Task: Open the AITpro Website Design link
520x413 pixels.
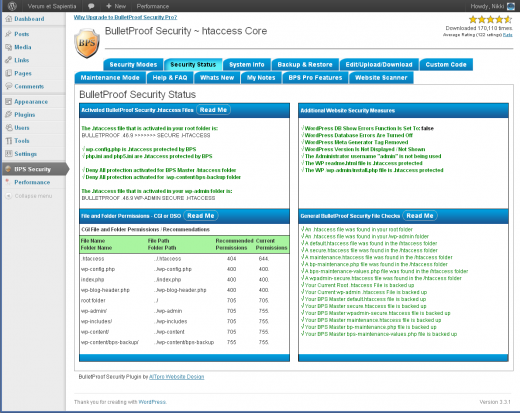Action: (177, 377)
